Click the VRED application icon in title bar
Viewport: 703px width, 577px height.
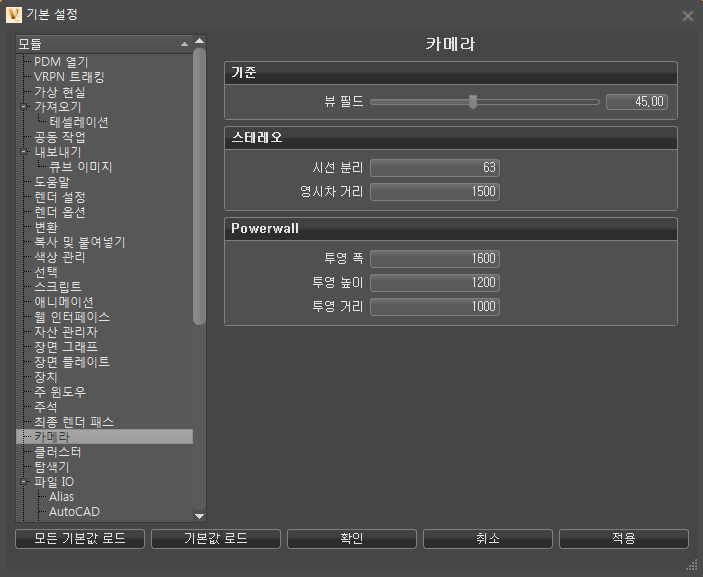point(13,15)
